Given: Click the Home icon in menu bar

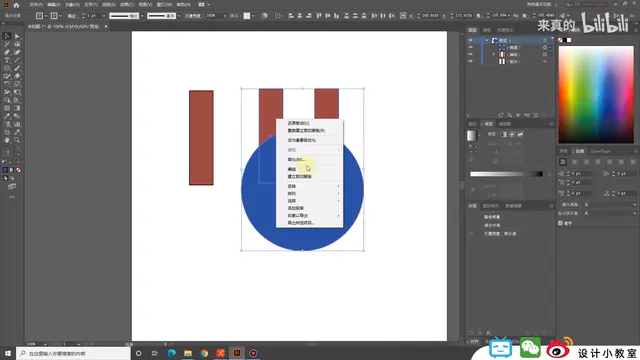Looking at the screenshot, I should pos(16,5).
